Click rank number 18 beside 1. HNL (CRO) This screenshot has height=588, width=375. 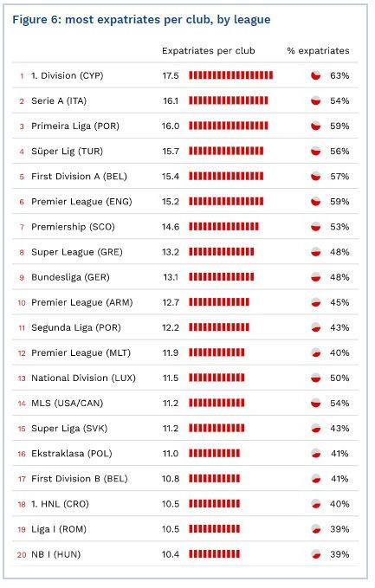[x=22, y=504]
